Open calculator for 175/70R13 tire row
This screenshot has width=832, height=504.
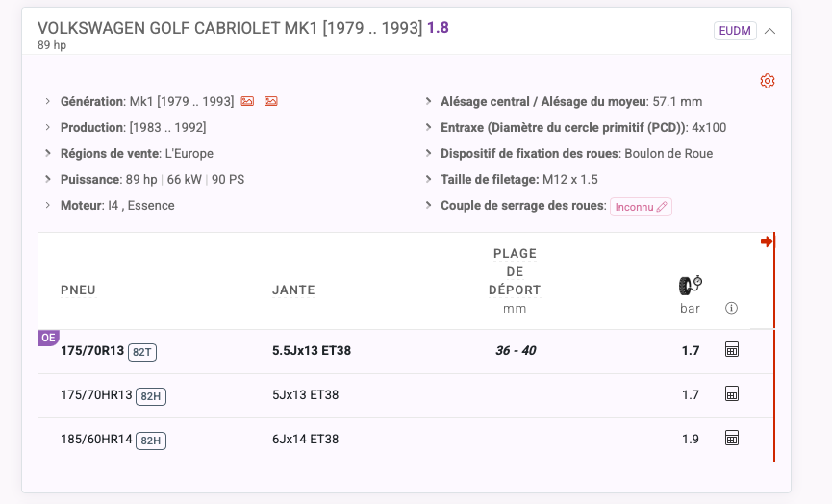point(732,349)
